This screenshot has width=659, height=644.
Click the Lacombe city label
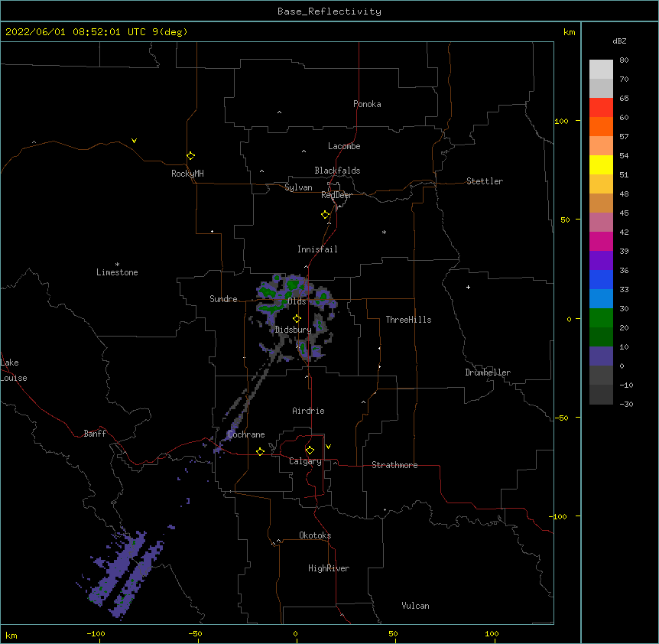point(344,146)
